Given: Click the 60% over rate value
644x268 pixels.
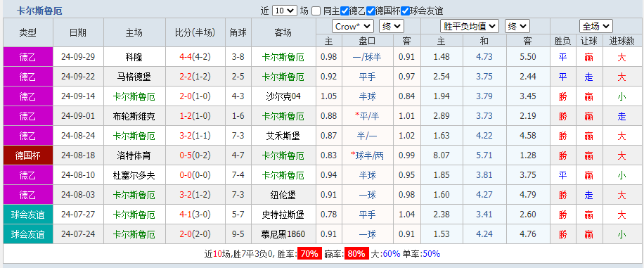Looking at the screenshot, I should click(x=392, y=254).
